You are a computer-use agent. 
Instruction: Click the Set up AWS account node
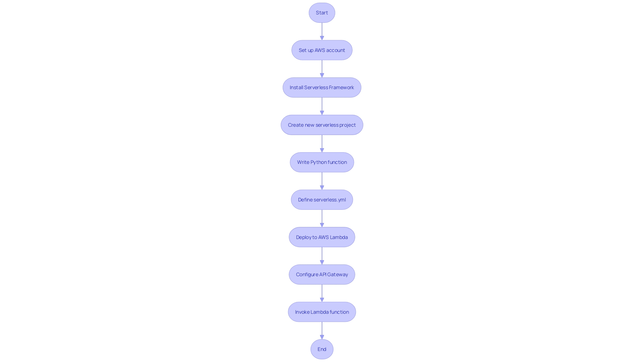(x=322, y=50)
